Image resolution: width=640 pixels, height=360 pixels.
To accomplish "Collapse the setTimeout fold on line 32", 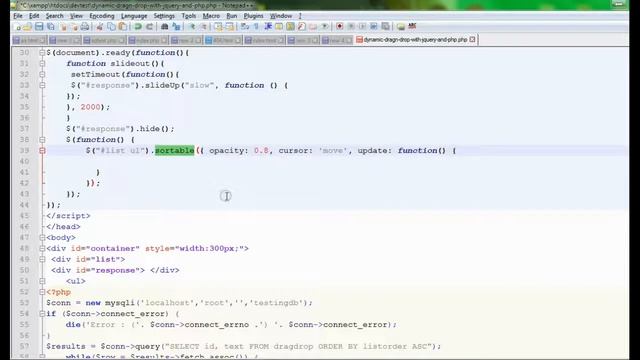I will [x=42, y=75].
